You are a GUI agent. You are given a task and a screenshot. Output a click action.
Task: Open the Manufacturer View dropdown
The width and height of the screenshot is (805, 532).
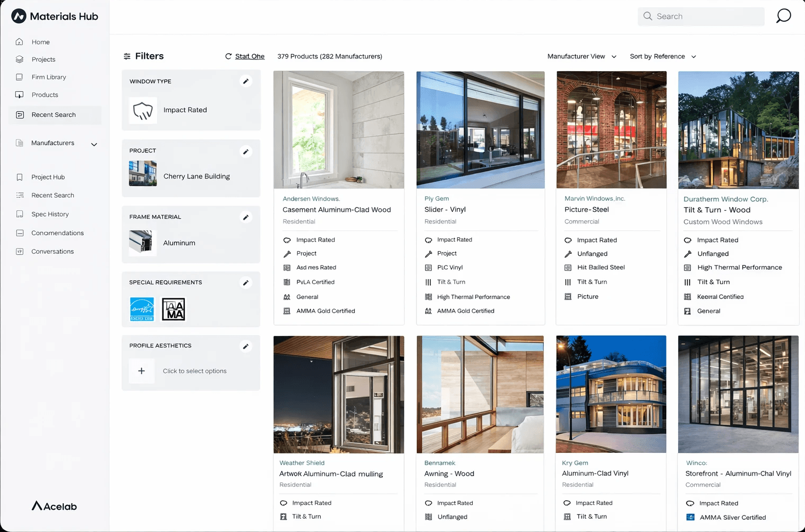(x=582, y=56)
